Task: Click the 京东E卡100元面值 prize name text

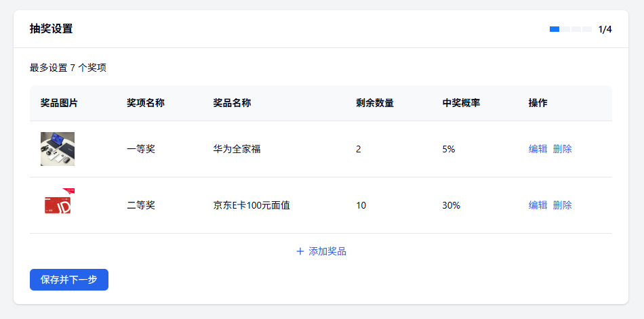Action: pyautogui.click(x=251, y=205)
